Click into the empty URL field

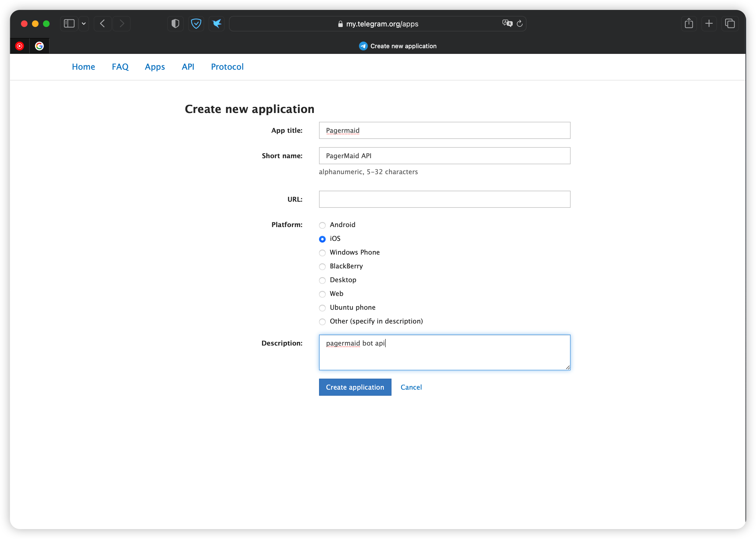(444, 199)
